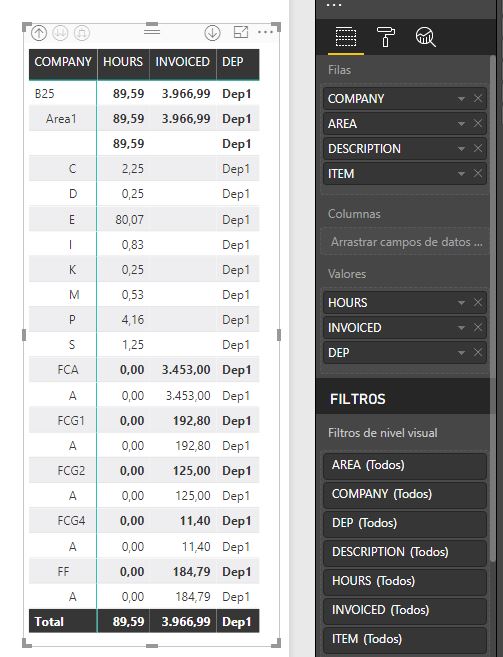Click the Columnas drop field area
This screenshot has height=657, width=503.
tap(405, 242)
